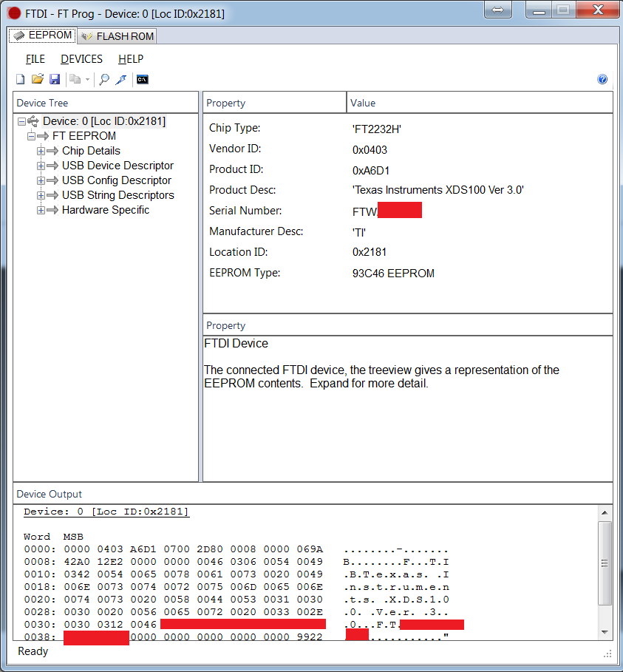Collapse the Device: 0 tree node
Viewport: 623px width, 672px height.
click(21, 122)
